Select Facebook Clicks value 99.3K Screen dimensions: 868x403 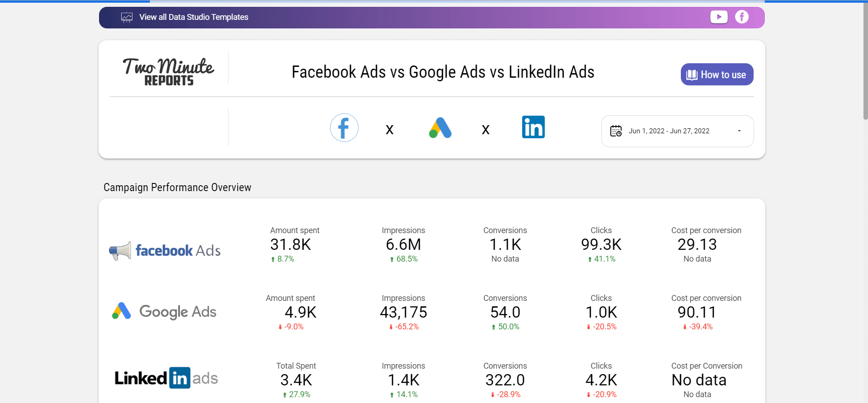click(601, 244)
